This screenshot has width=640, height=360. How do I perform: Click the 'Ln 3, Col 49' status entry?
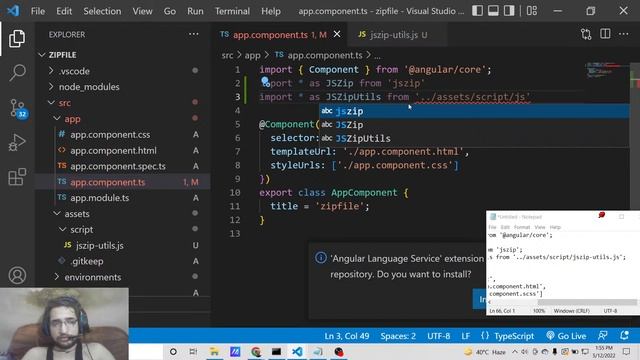[347, 336]
